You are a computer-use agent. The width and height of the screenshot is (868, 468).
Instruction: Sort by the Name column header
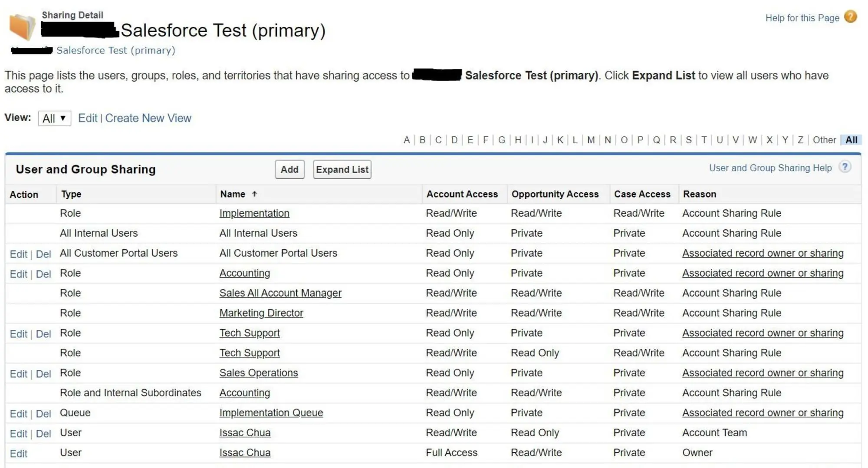tap(233, 194)
